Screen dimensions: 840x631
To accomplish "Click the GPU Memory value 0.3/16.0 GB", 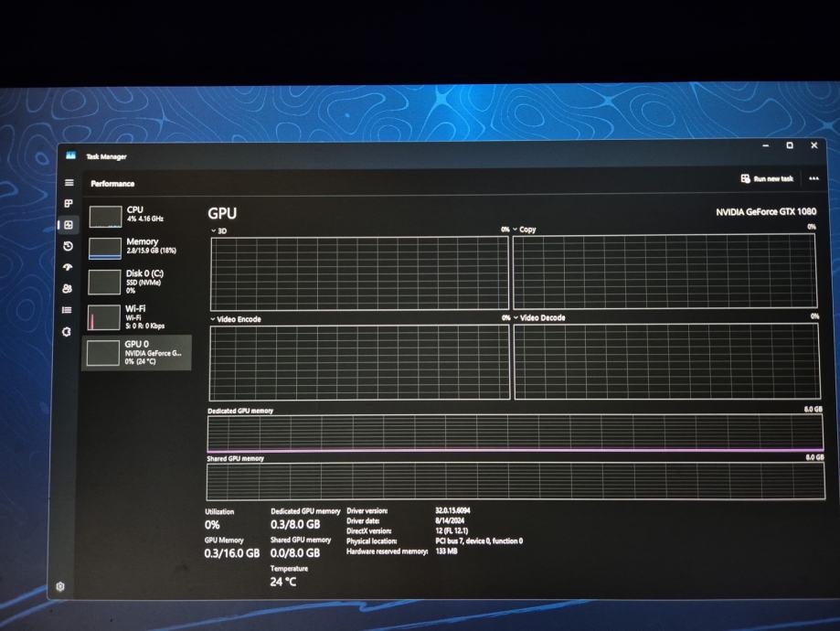I will (232, 553).
